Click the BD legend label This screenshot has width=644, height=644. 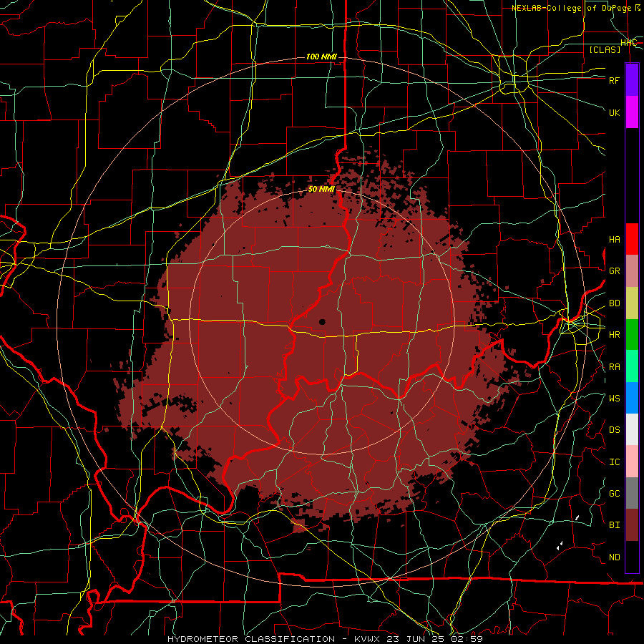[614, 303]
